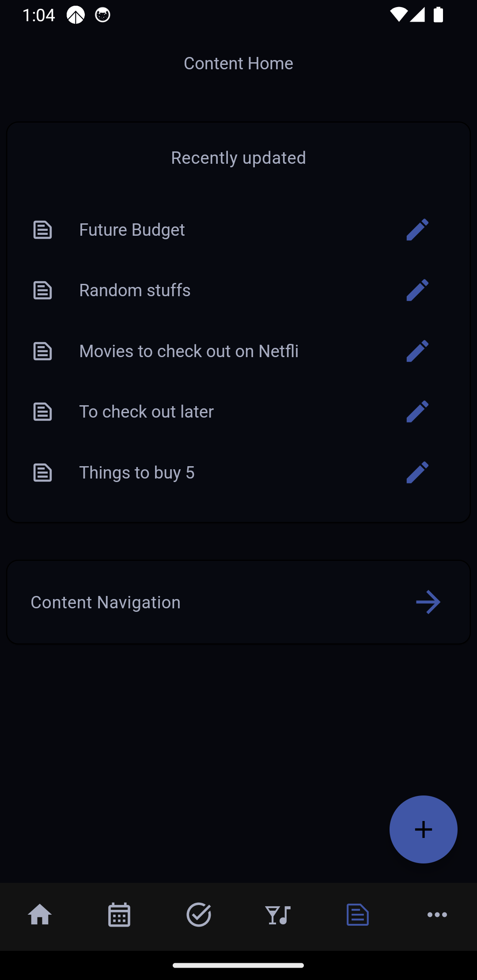Open the Things to buy 5 note
Image resolution: width=477 pixels, height=980 pixels.
(136, 473)
